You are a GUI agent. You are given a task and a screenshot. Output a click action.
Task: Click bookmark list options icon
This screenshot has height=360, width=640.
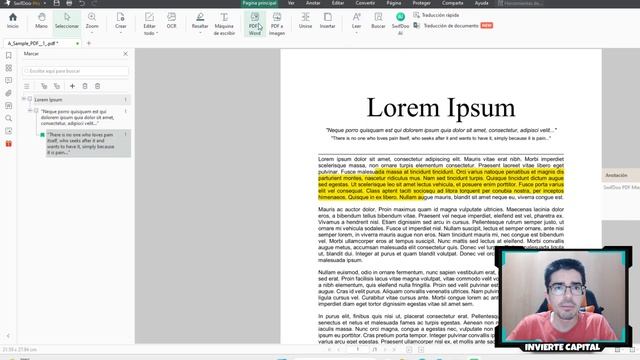(x=27, y=86)
